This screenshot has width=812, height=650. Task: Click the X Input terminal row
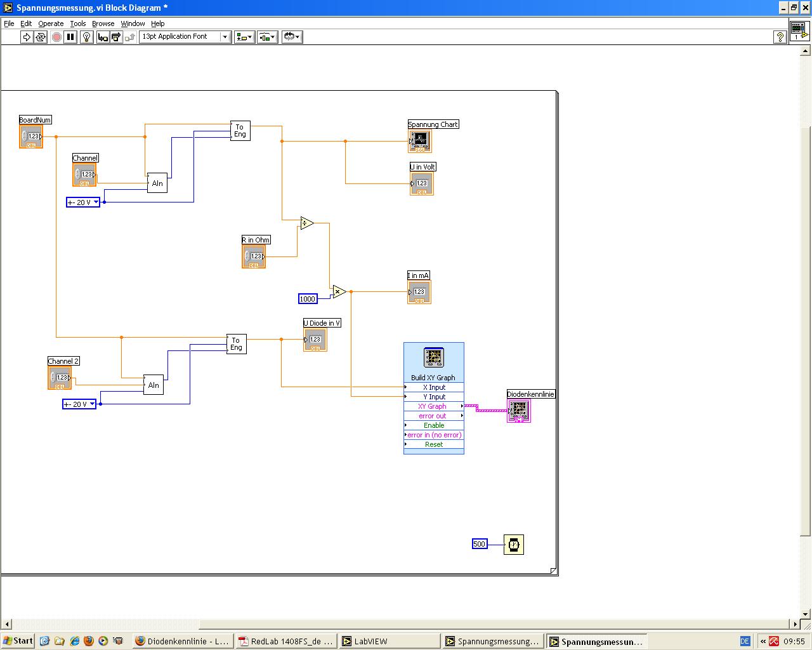[x=434, y=387]
